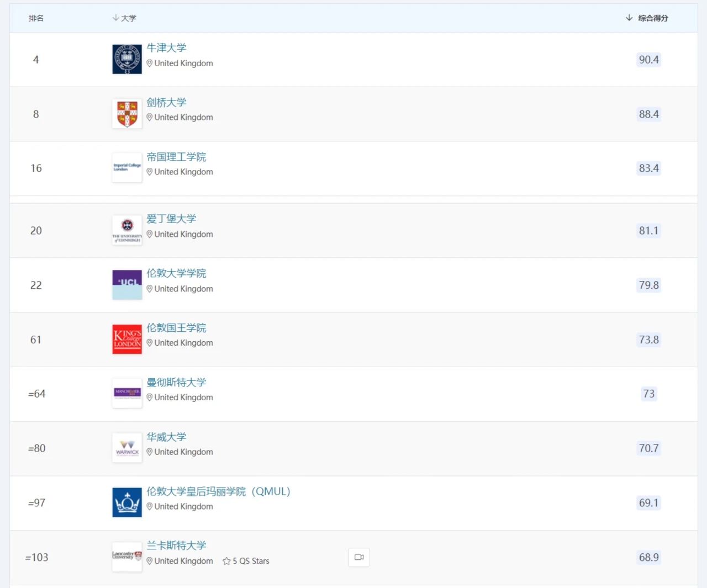Viewport: 707px width, 588px height.
Task: Click the score 70.7
Action: point(649,448)
